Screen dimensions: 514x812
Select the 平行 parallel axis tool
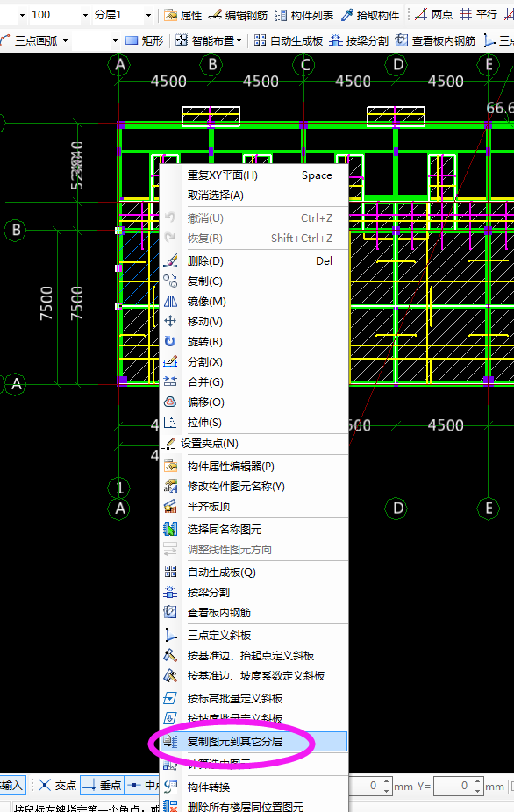click(x=478, y=15)
